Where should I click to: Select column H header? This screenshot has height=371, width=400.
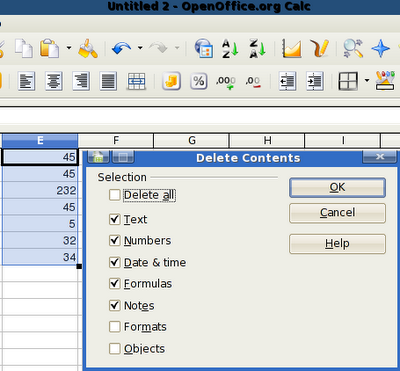point(267,140)
